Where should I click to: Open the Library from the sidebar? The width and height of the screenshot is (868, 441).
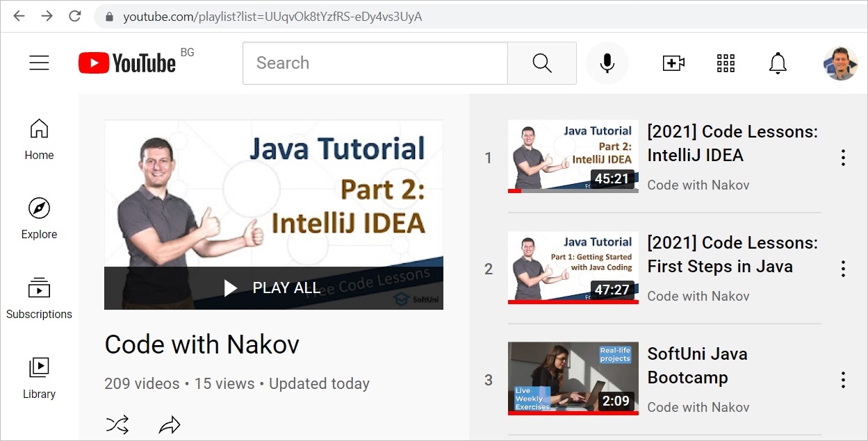39,378
